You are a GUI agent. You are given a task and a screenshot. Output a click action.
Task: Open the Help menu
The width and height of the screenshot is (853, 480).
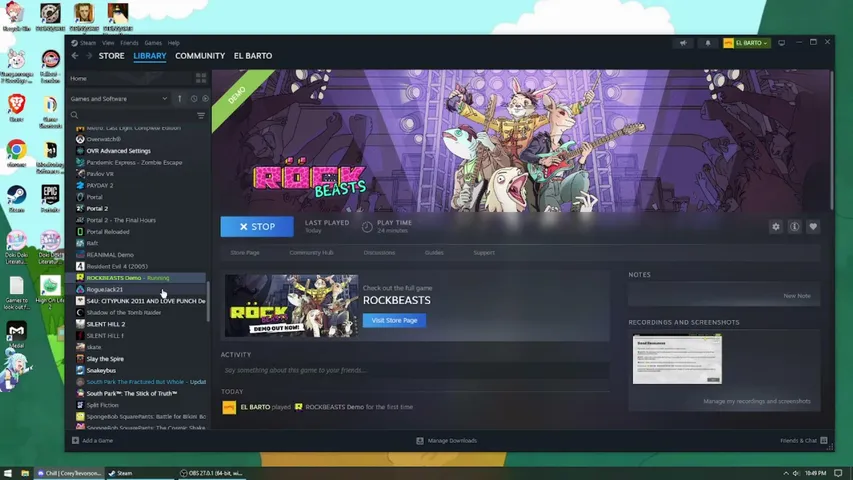pos(174,43)
